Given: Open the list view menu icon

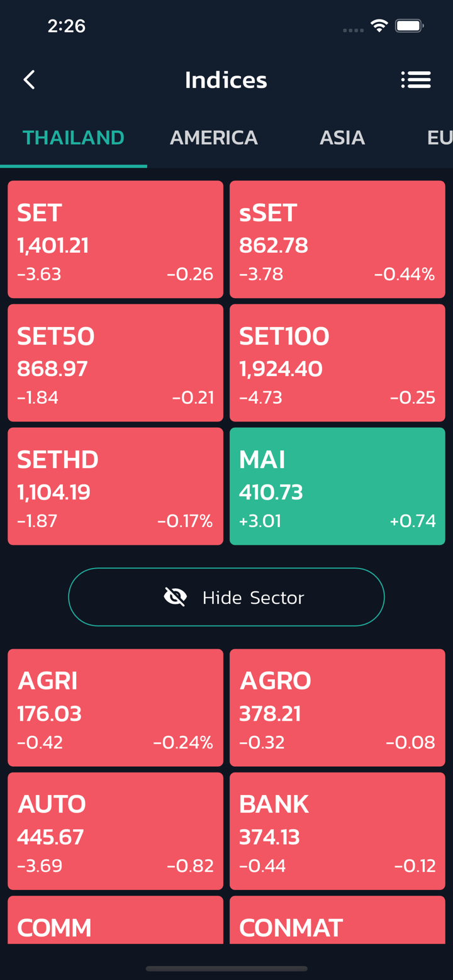Looking at the screenshot, I should 416,80.
